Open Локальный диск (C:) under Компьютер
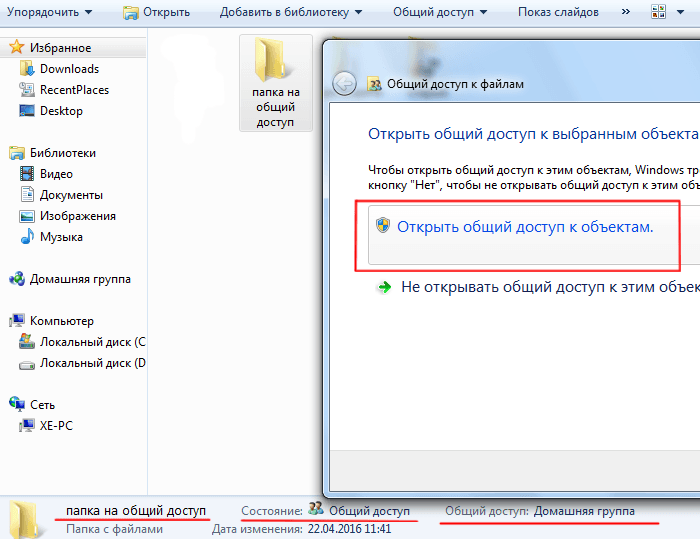 point(92,342)
